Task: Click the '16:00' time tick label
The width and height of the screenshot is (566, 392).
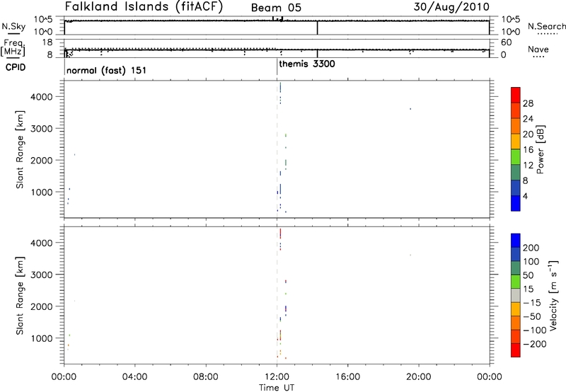Action: (x=347, y=377)
